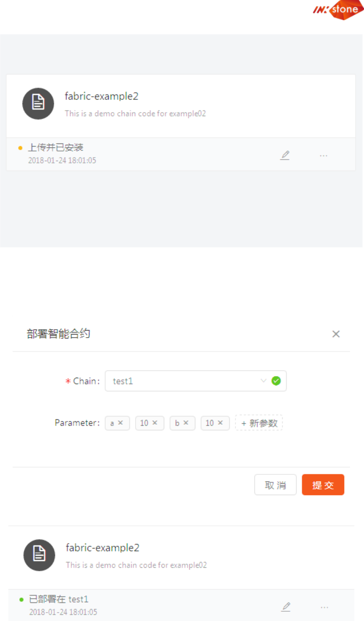
Task: Open more options for the installed chaincode
Action: [324, 155]
